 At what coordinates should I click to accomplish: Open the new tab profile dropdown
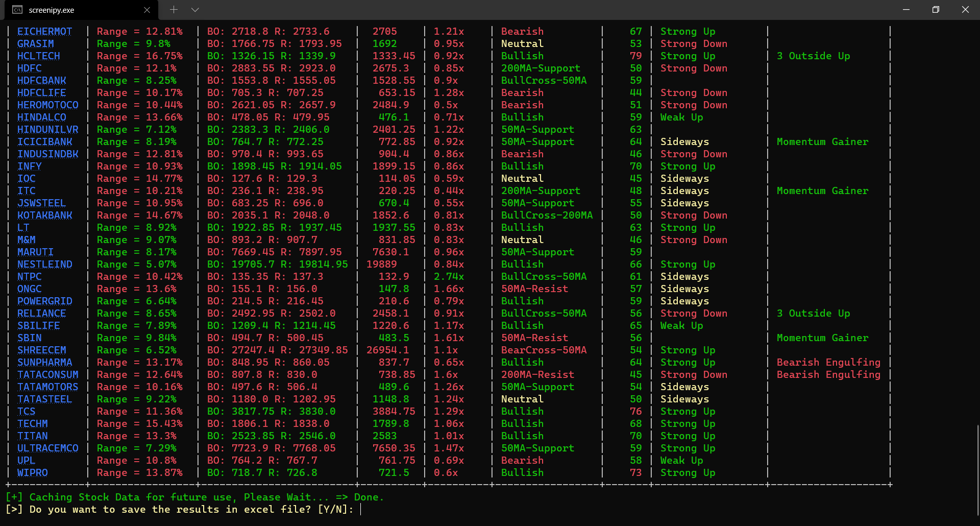(195, 10)
